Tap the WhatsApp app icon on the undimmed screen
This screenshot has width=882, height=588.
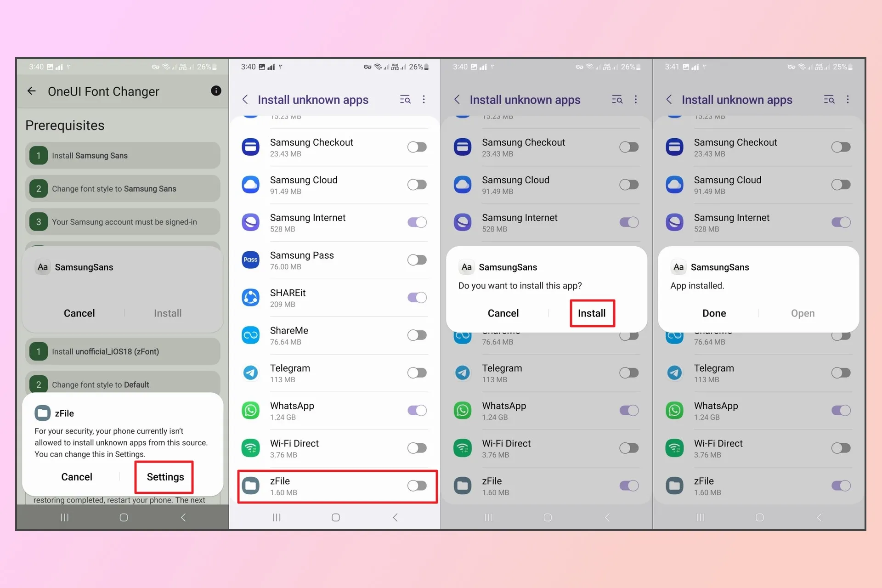[x=251, y=411]
